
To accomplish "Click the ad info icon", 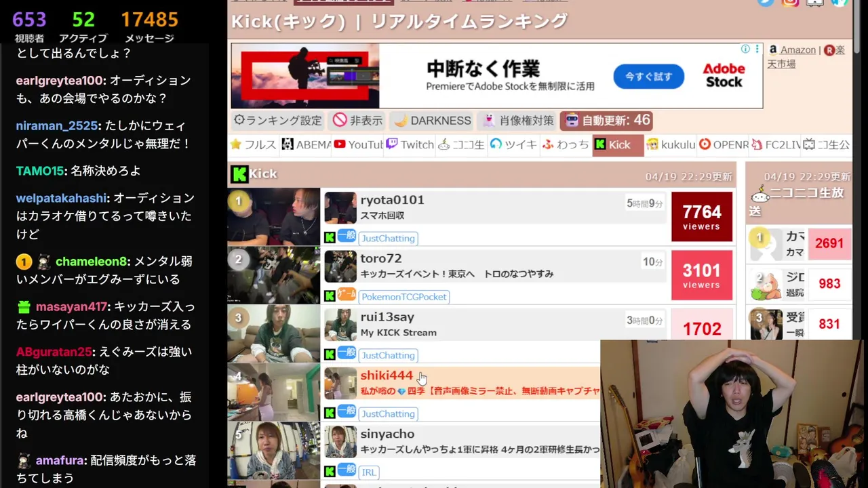I will point(745,49).
